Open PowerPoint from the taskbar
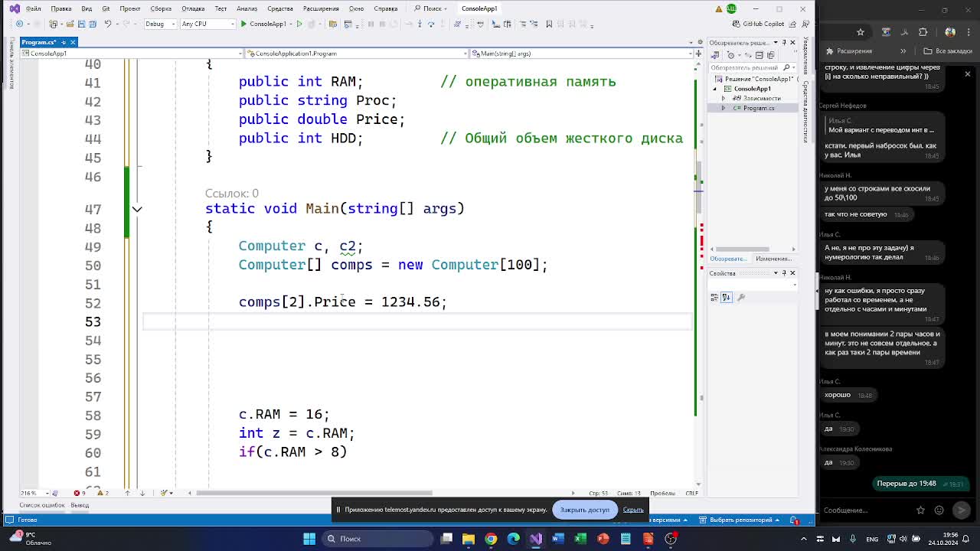The height and width of the screenshot is (551, 980). click(603, 539)
